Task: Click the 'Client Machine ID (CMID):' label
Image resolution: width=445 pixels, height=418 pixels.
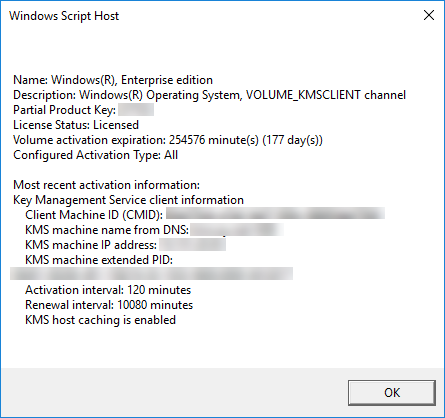Action: [x=94, y=215]
